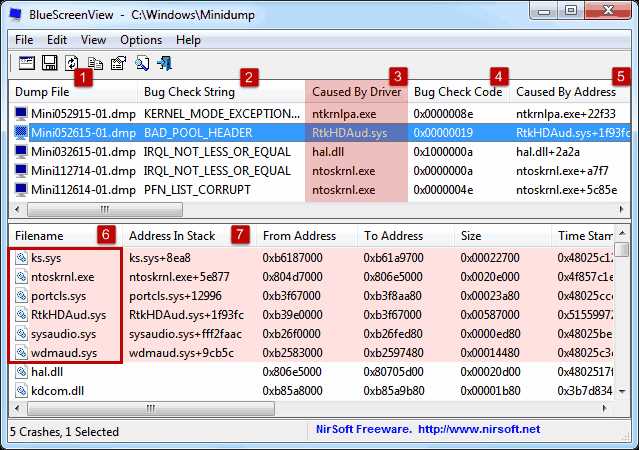Click the upper pane scroll right arrow
The width and height of the screenshot is (639, 450).
(x=621, y=210)
